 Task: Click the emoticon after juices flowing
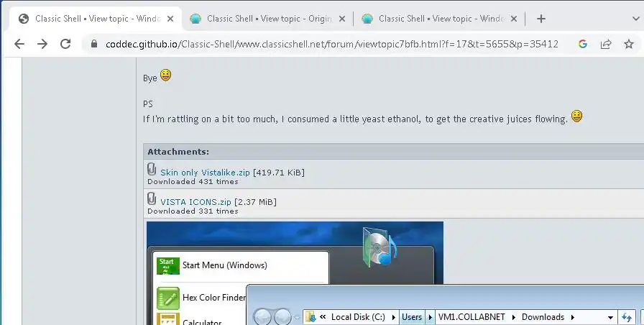(576, 116)
